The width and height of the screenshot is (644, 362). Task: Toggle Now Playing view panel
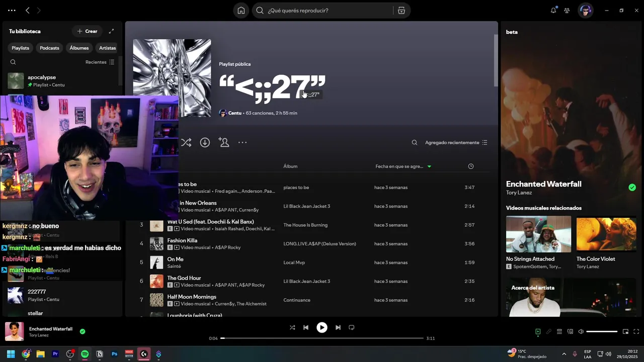538,332
